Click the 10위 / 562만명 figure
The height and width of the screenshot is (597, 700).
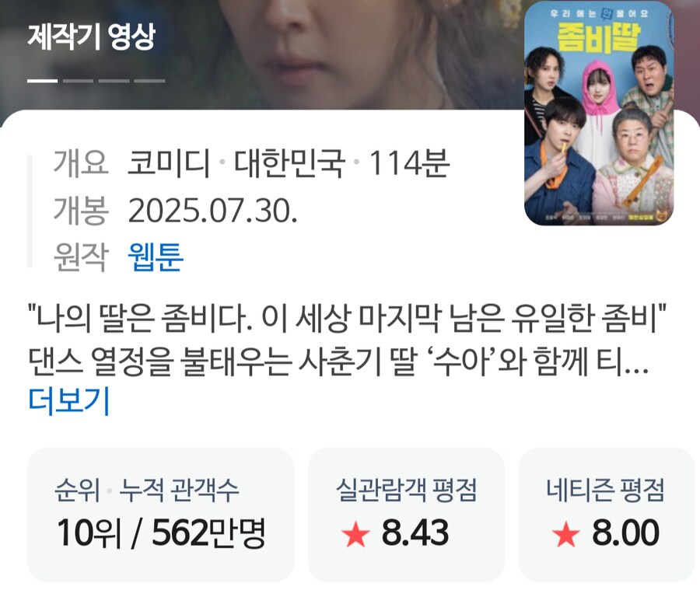[x=161, y=532]
